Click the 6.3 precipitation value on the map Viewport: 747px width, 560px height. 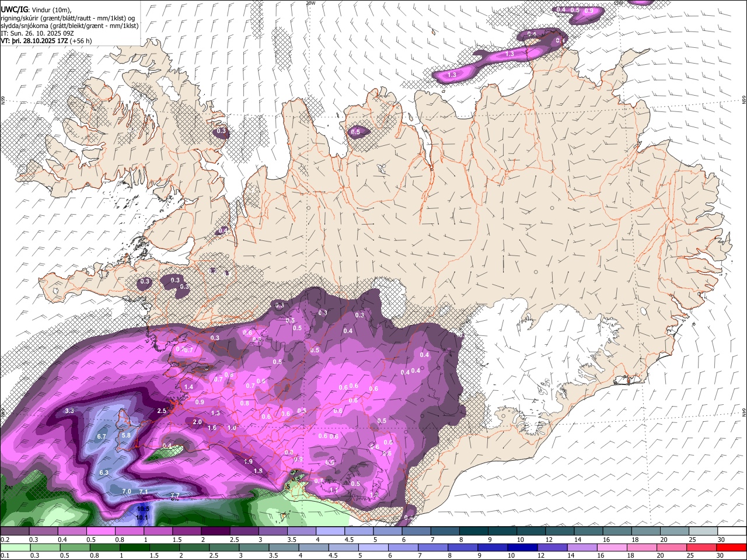tap(104, 472)
